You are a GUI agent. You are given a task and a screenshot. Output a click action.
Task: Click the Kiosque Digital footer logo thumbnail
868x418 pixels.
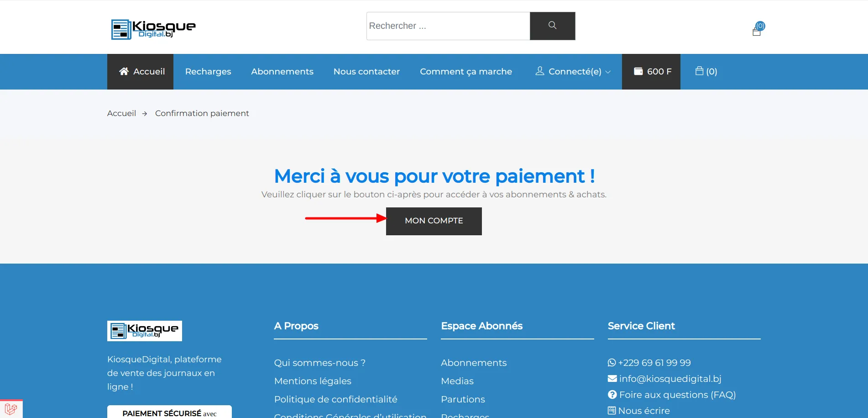click(x=144, y=330)
